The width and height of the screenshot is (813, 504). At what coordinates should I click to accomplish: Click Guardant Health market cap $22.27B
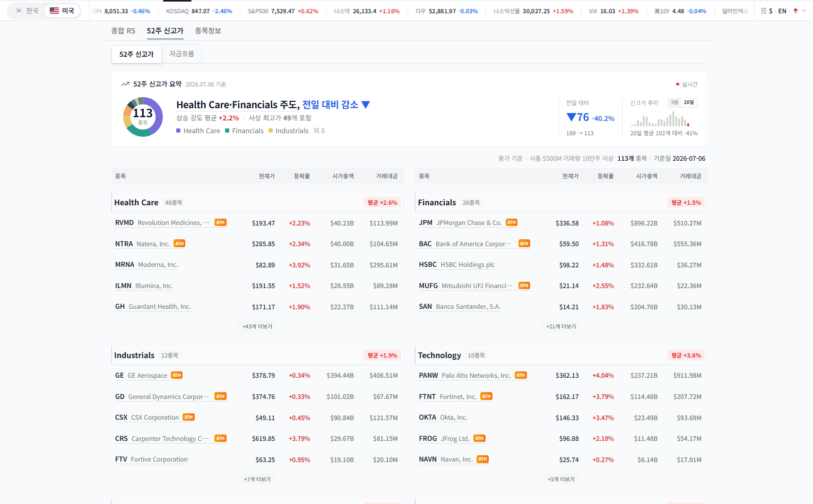point(342,307)
